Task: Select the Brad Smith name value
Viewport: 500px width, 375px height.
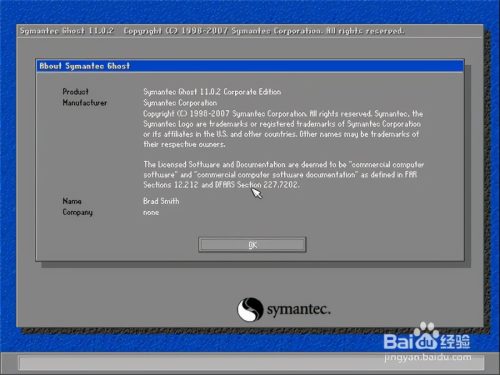Action: [x=161, y=201]
